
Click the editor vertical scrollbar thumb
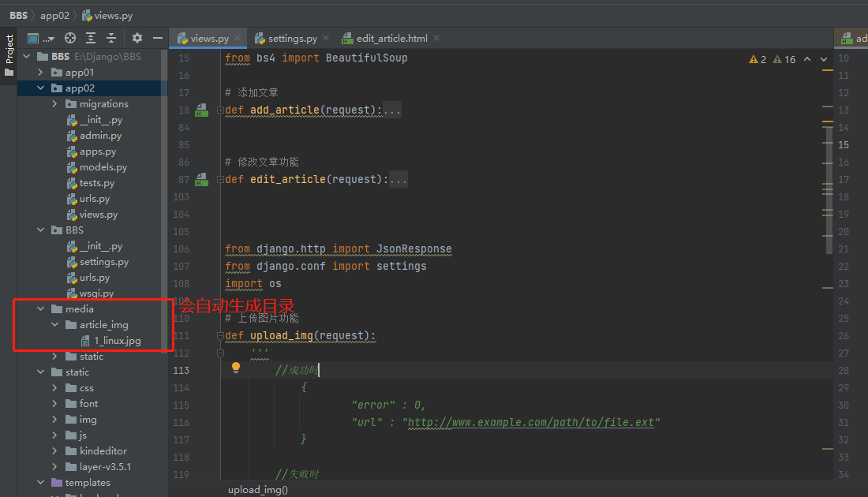click(829, 190)
